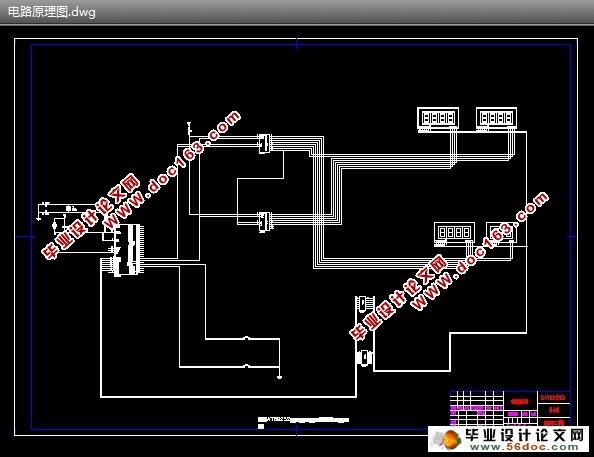Select the upper connector near the watermark
This screenshot has width=594, height=457.
(x=362, y=304)
